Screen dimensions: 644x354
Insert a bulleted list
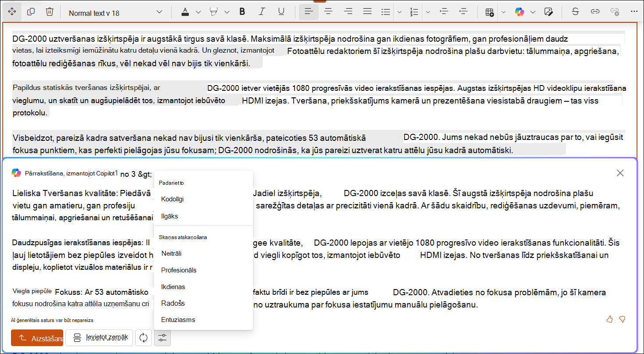[386, 12]
